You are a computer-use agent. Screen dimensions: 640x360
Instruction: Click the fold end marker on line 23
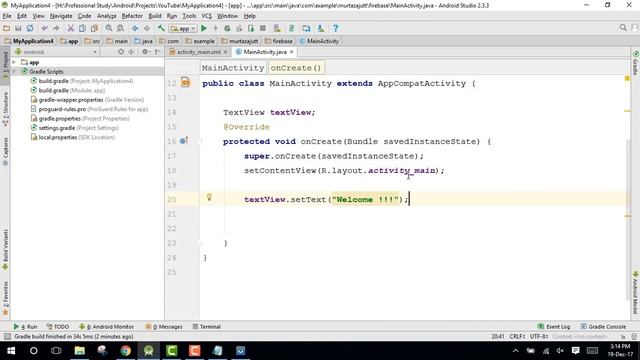click(199, 243)
